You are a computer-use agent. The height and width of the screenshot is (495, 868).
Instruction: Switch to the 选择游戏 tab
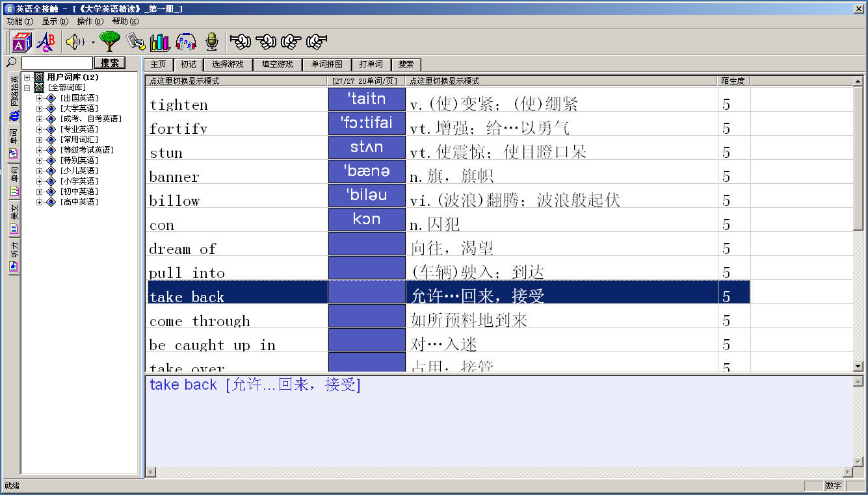pyautogui.click(x=227, y=64)
